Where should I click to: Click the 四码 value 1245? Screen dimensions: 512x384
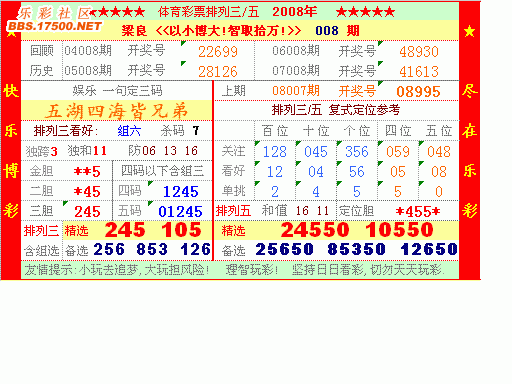[181, 191]
